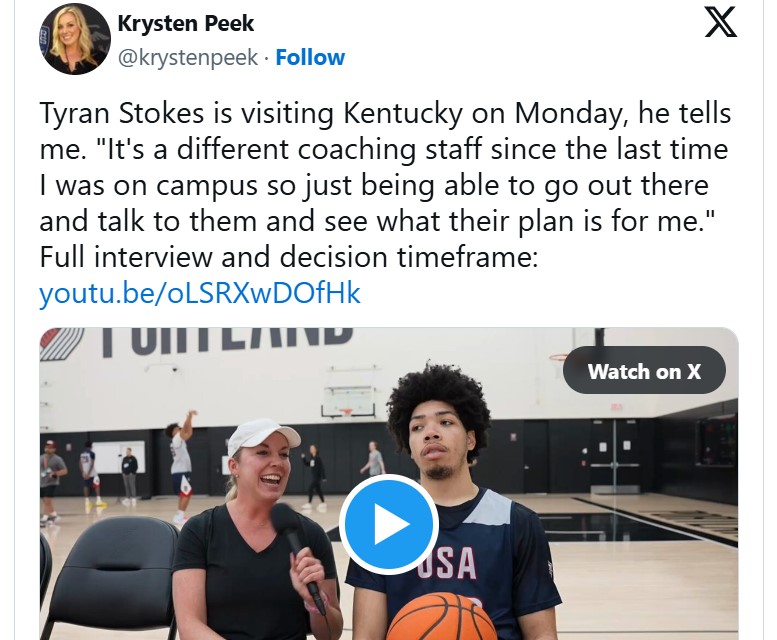Viewport: 777px width, 640px height.
Task: Click the Watch on X button
Action: click(x=644, y=372)
